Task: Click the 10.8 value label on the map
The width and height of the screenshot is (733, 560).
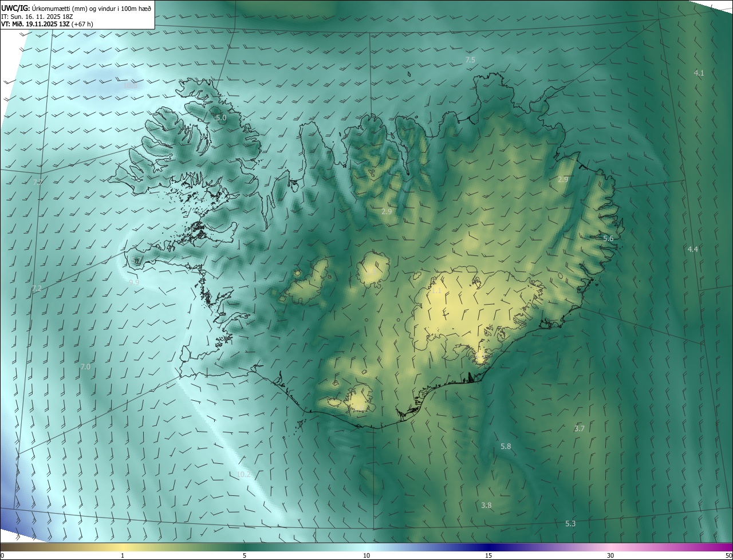Action: pos(131,85)
